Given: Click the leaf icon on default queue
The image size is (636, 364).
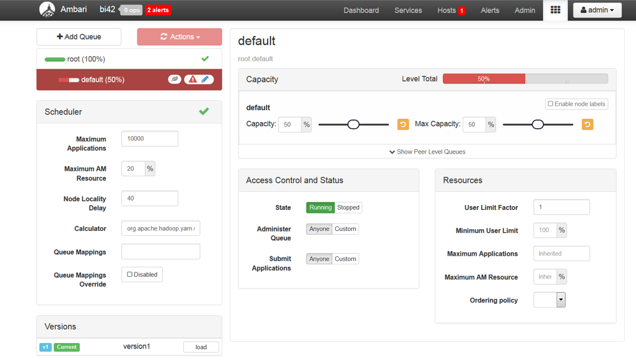Looking at the screenshot, I should pos(175,79).
